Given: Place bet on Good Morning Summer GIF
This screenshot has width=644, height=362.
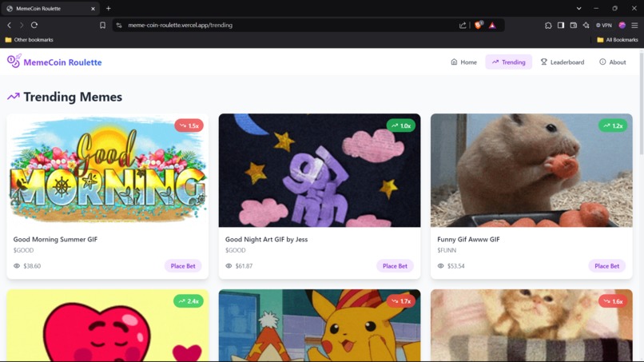Looking at the screenshot, I should 183,266.
